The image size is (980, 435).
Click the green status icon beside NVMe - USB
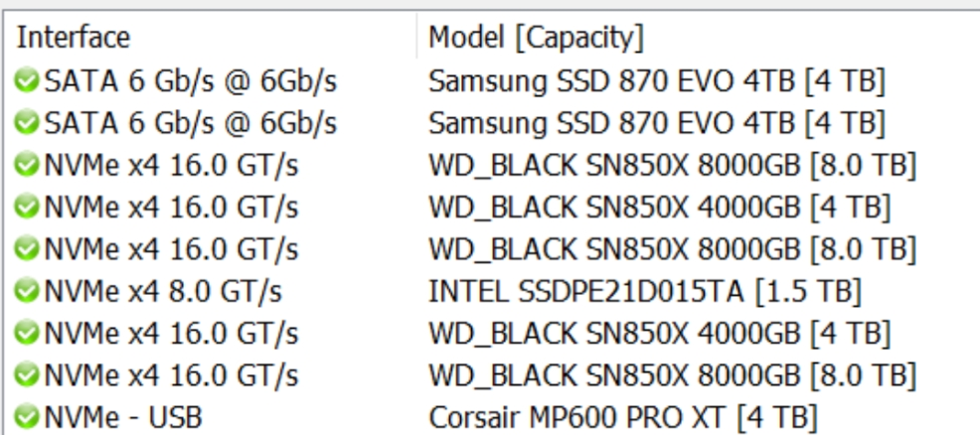click(x=28, y=417)
